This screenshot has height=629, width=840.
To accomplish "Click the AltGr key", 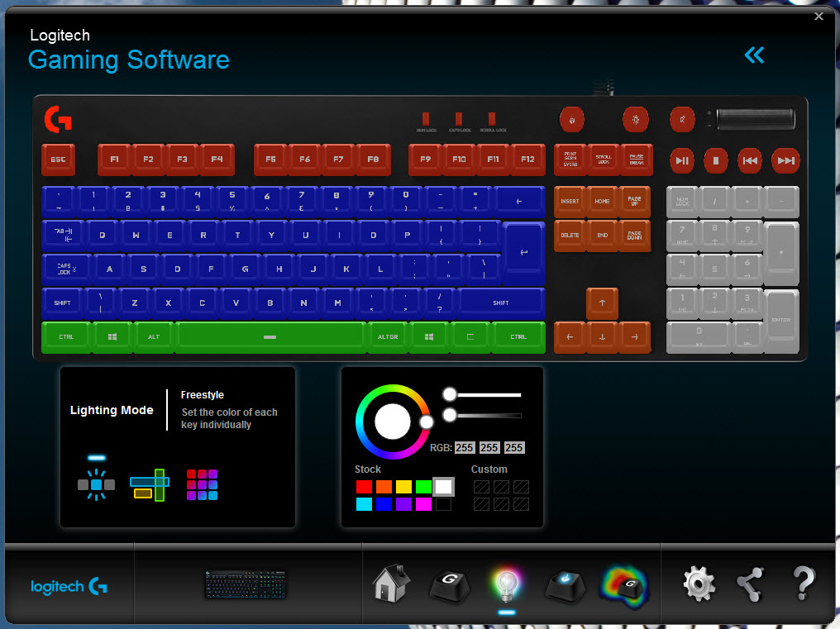I will point(388,337).
